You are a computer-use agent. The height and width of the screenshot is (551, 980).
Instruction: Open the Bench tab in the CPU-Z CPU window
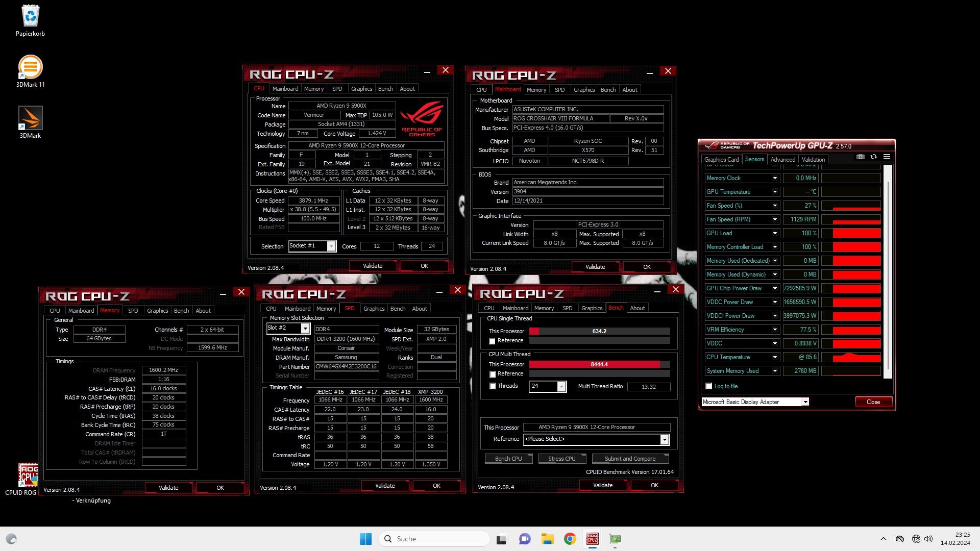tap(385, 89)
